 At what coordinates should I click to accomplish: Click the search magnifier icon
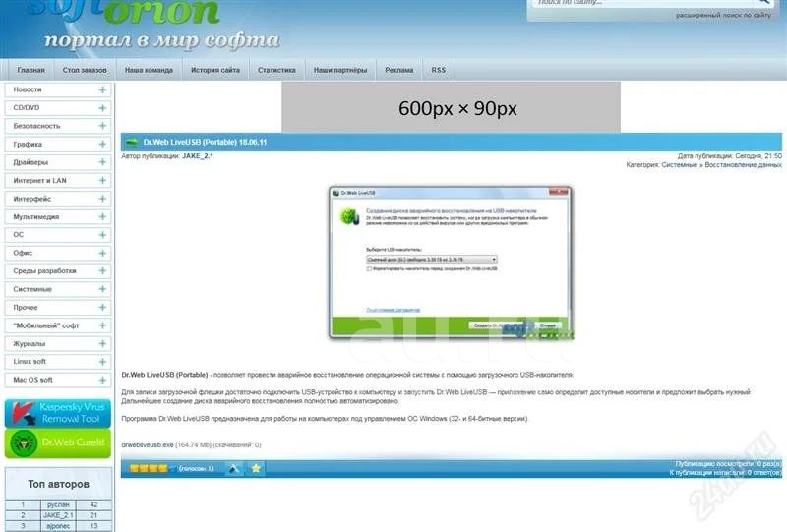click(x=764, y=2)
